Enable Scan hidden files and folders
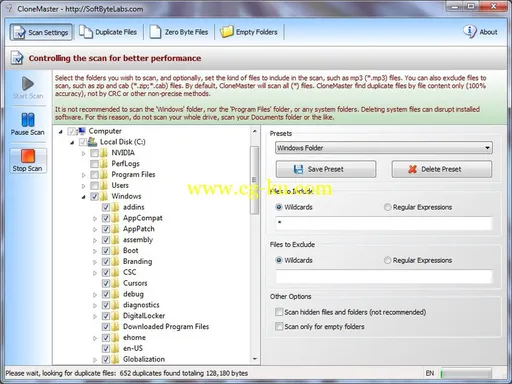The height and width of the screenshot is (384, 512). pyautogui.click(x=279, y=312)
